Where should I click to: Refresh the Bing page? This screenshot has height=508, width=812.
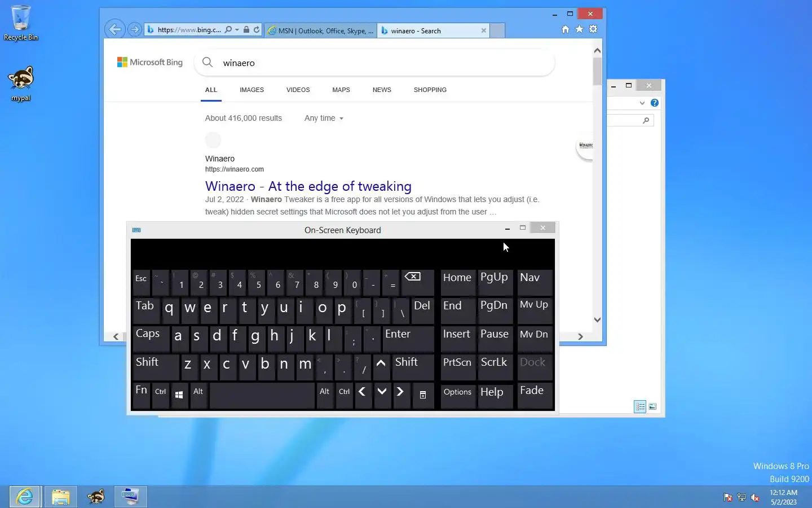257,30
